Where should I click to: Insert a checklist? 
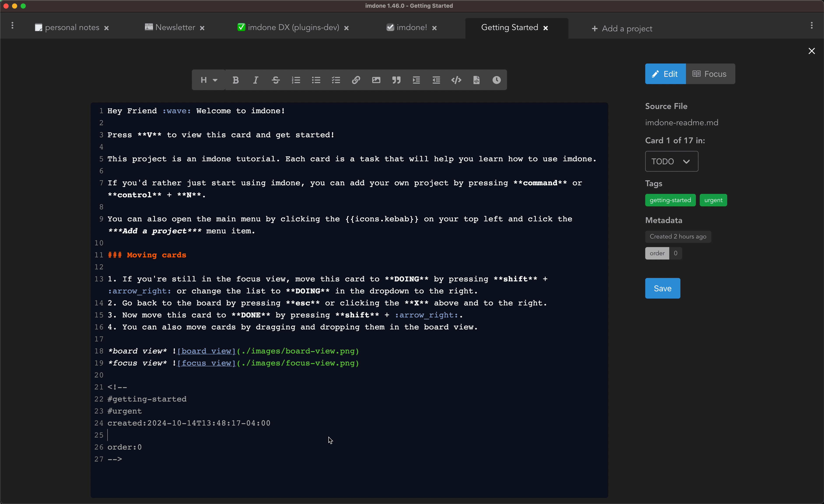point(336,80)
